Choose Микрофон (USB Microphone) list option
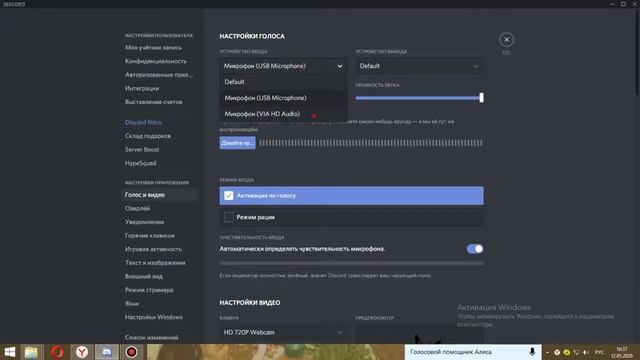 [283, 98]
